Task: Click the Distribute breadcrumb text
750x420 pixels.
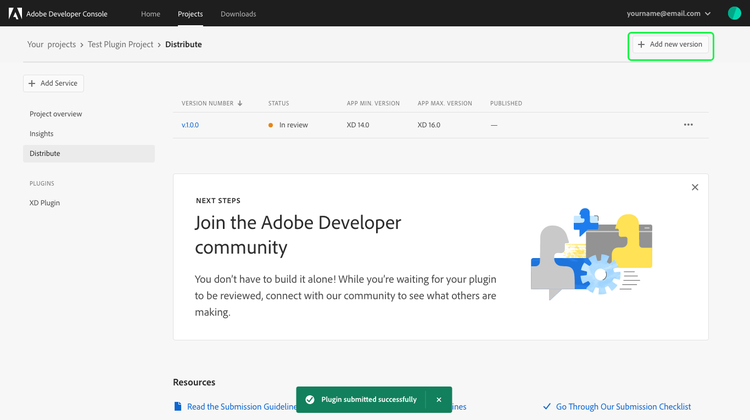Action: coord(184,44)
